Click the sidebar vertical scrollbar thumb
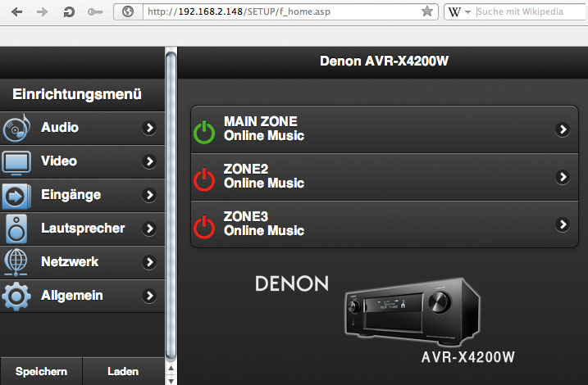The width and height of the screenshot is (588, 385). coord(171,206)
